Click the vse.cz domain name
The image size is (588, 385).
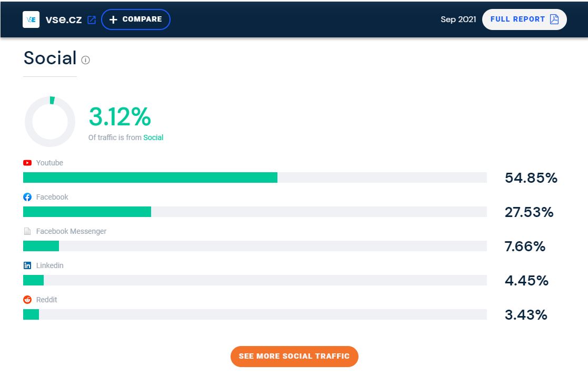[x=64, y=20]
